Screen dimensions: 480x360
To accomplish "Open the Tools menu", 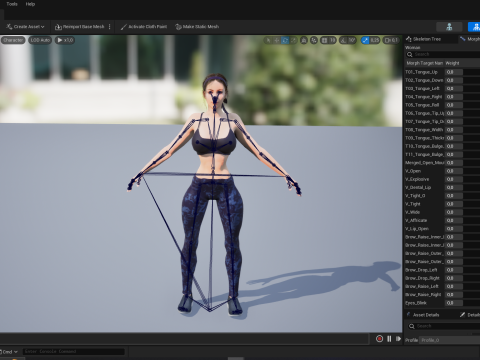I will coord(12,4).
